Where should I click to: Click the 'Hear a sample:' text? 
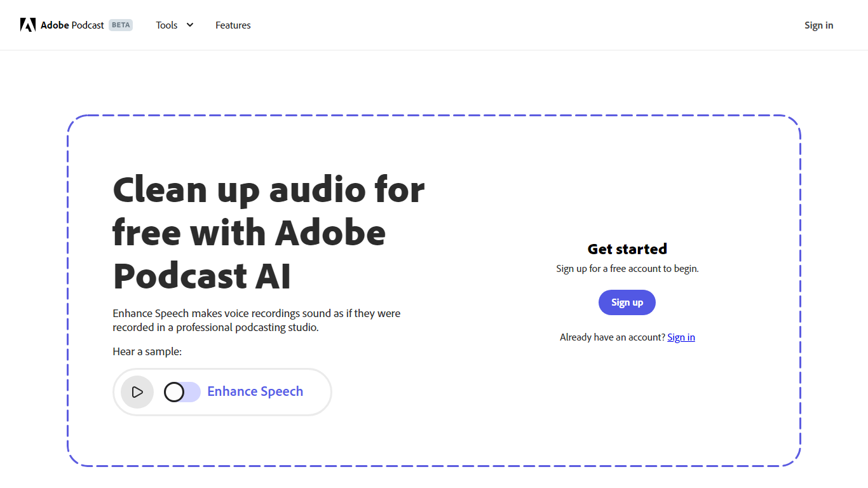coord(147,351)
